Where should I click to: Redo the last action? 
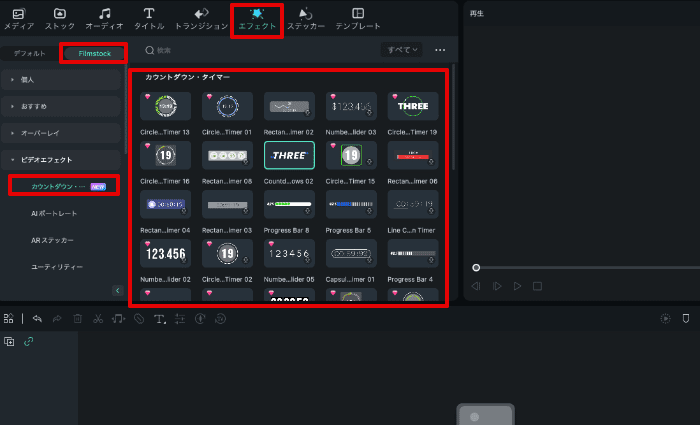tap(57, 319)
